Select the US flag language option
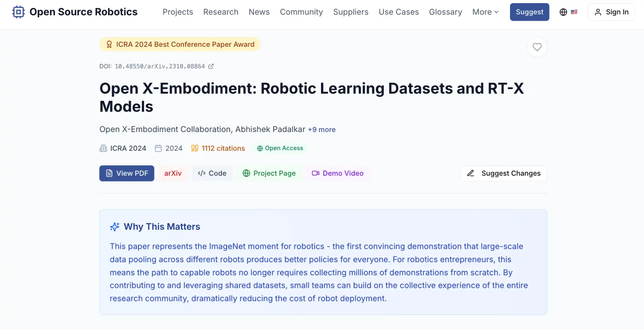The image size is (644, 329). pyautogui.click(x=574, y=12)
